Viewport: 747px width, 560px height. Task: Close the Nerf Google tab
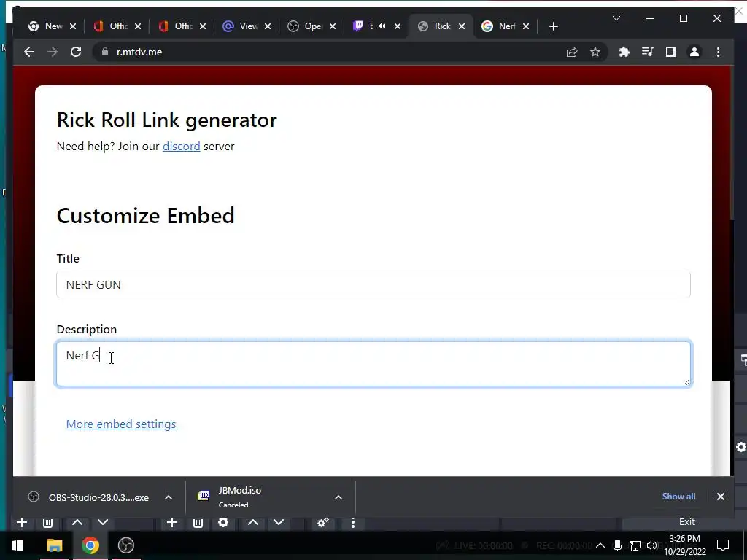click(x=525, y=26)
